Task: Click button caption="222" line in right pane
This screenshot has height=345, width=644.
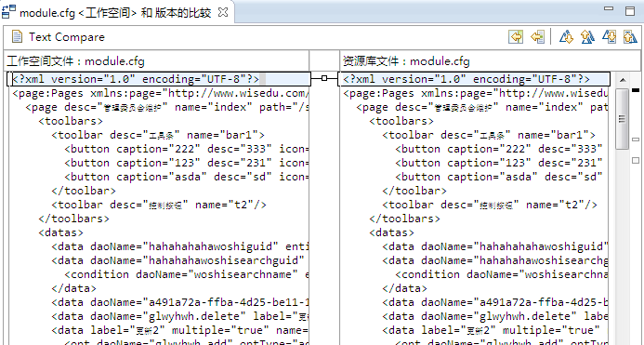Action: [x=499, y=150]
